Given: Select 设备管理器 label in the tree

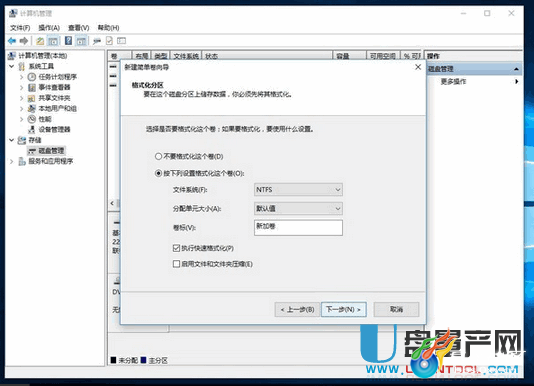Looking at the screenshot, I should [54, 129].
